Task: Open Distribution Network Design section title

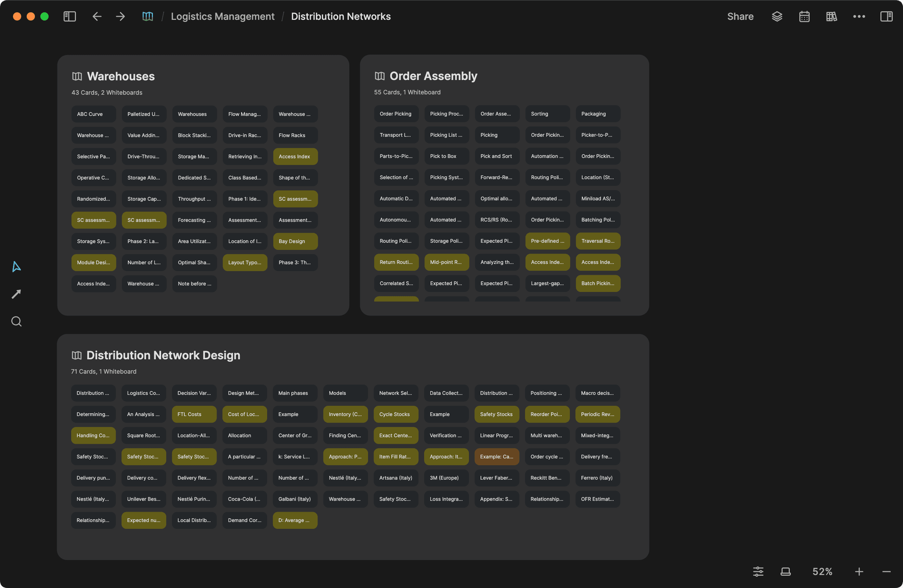Action: [163, 355]
